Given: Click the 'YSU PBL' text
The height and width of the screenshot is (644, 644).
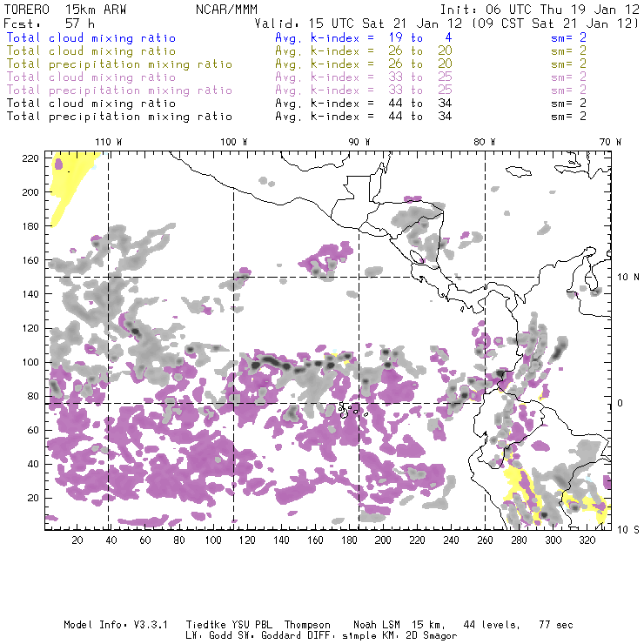Looking at the screenshot, I should tap(252, 625).
